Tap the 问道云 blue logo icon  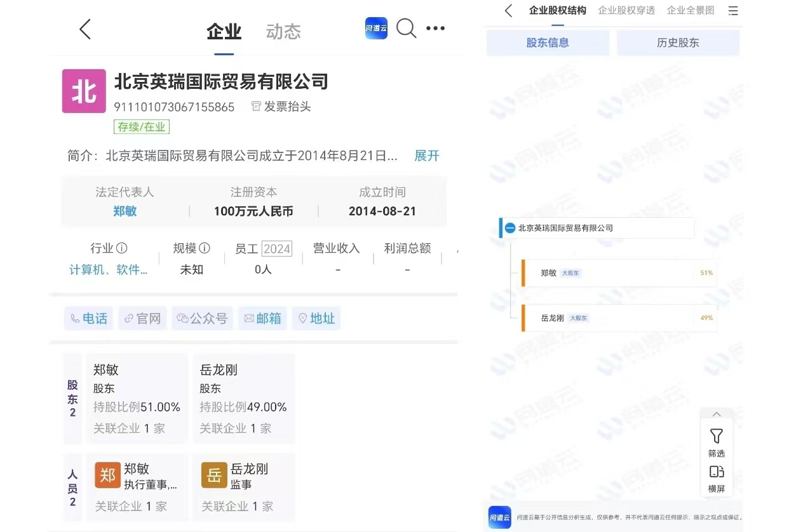point(376,29)
